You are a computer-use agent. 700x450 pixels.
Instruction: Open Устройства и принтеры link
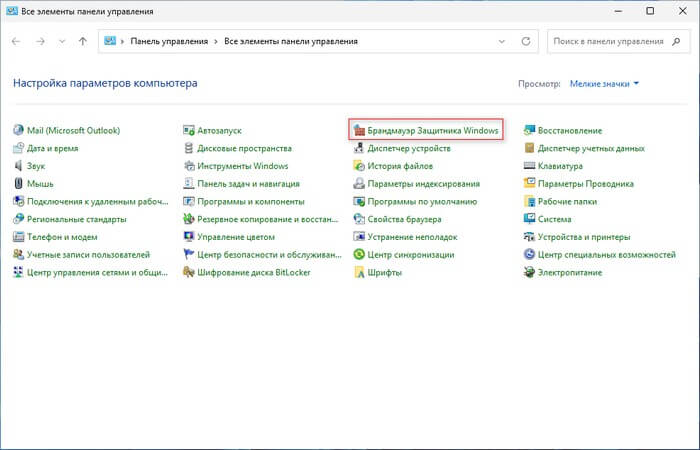[584, 237]
